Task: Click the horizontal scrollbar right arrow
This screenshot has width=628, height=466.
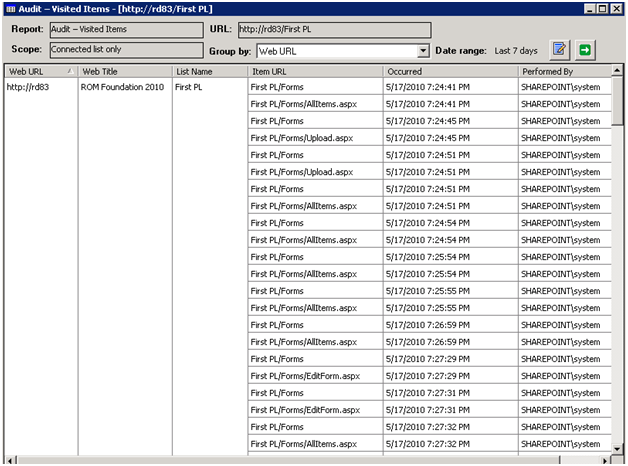Action: coord(606,459)
